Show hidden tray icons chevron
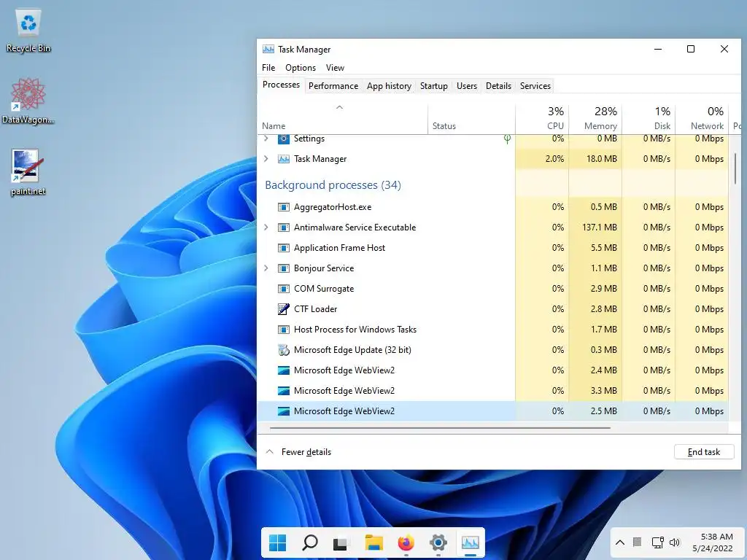 [620, 542]
